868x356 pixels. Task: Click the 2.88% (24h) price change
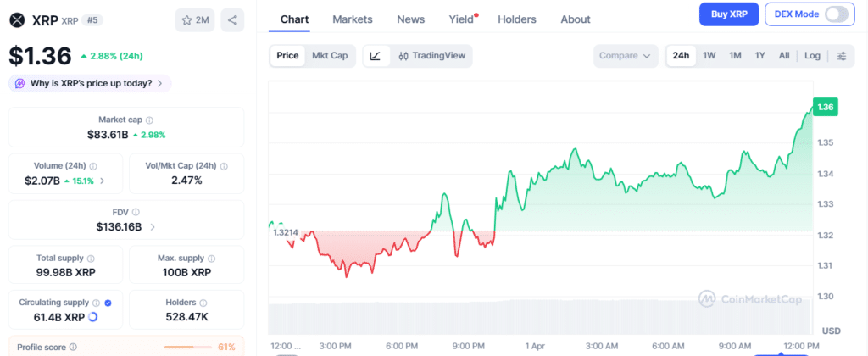point(111,56)
